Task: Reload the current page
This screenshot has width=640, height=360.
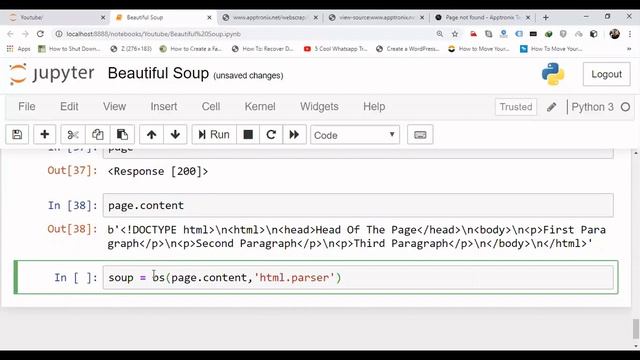Action: pos(40,34)
